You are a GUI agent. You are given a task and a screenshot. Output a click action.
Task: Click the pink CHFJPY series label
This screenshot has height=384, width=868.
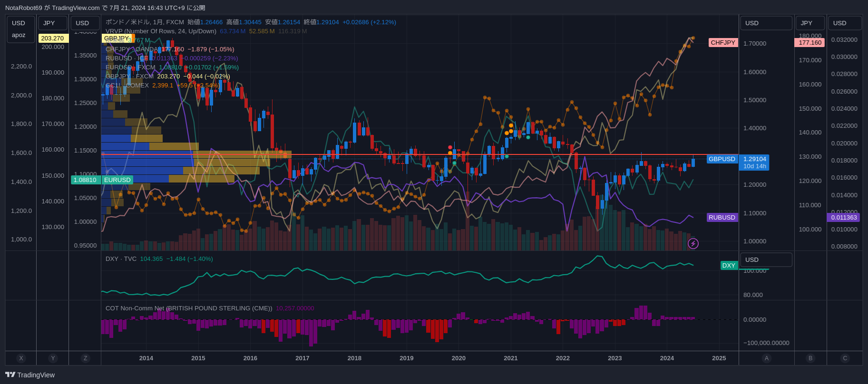click(723, 43)
